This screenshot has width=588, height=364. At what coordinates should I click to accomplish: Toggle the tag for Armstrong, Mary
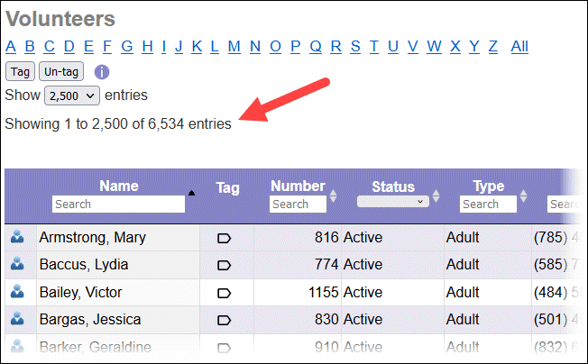pyautogui.click(x=225, y=239)
